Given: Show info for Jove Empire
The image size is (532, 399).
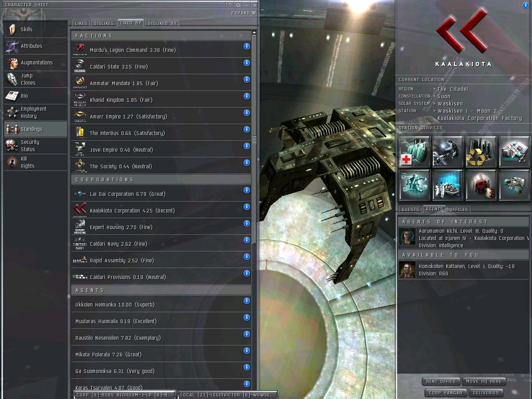Looking at the screenshot, I should (247, 146).
